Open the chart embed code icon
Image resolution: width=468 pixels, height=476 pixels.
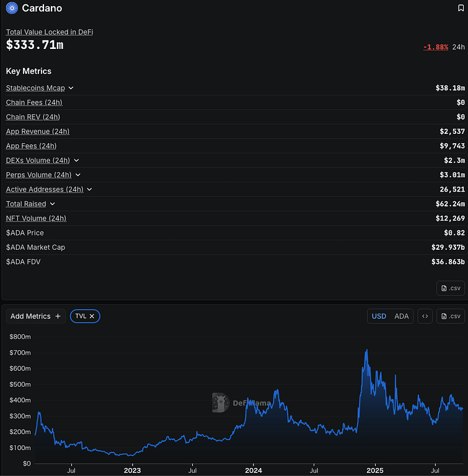[425, 316]
